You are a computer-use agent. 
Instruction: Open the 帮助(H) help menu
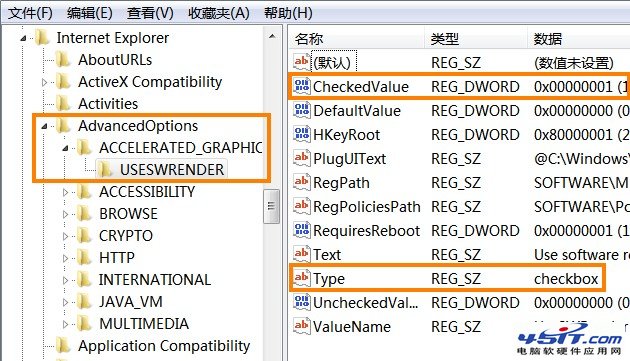click(288, 13)
